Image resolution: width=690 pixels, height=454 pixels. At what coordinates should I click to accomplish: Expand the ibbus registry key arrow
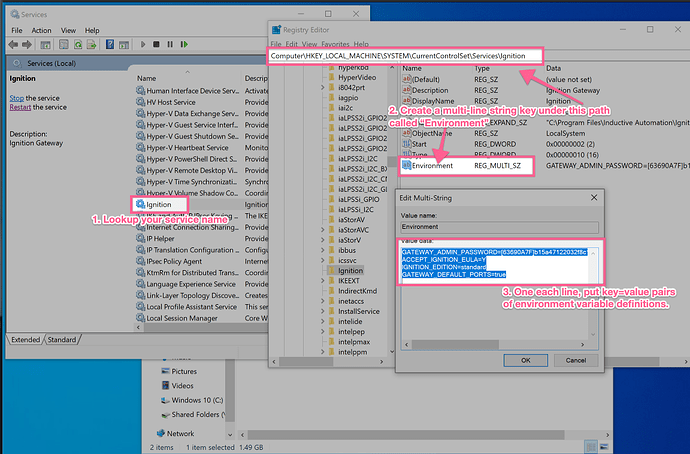click(x=323, y=250)
